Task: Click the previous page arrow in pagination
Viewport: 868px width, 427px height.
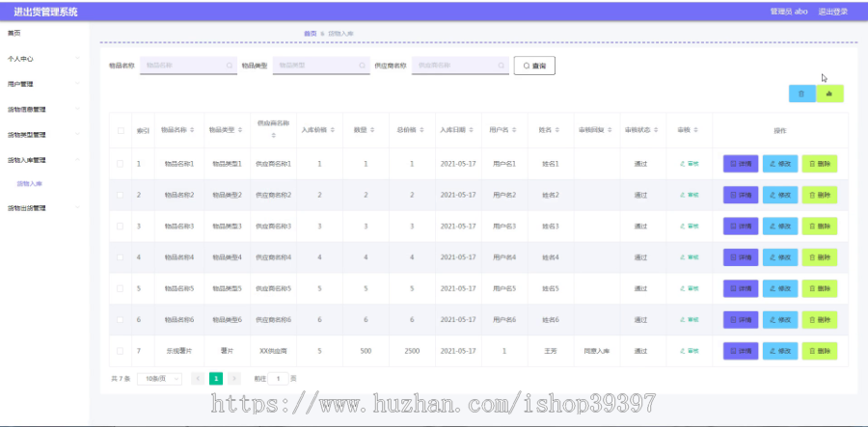Action: coord(198,379)
